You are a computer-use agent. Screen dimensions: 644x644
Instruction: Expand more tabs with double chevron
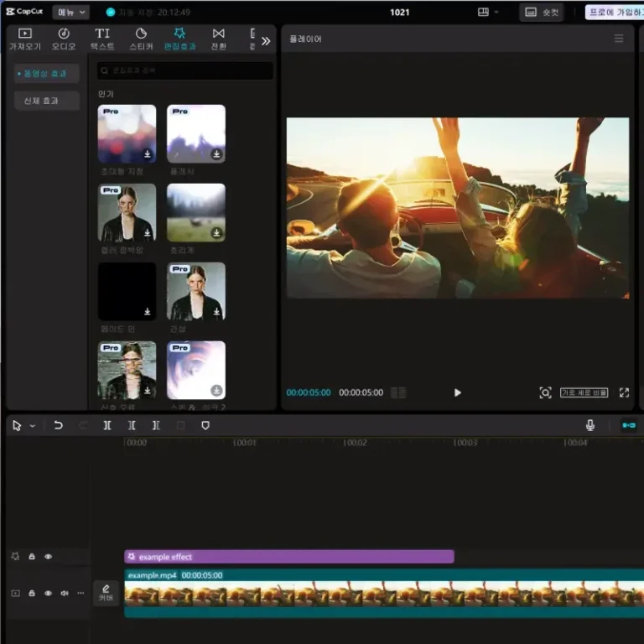click(x=266, y=40)
